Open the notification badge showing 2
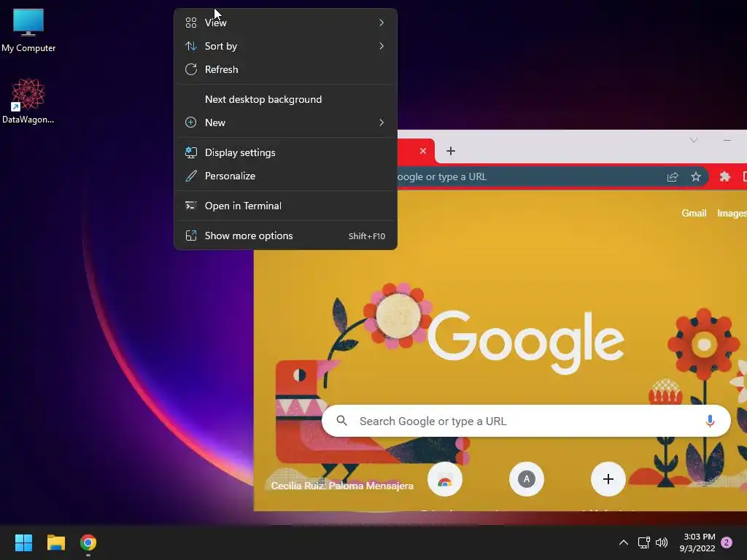Screen dimensions: 747x560 tap(727, 542)
